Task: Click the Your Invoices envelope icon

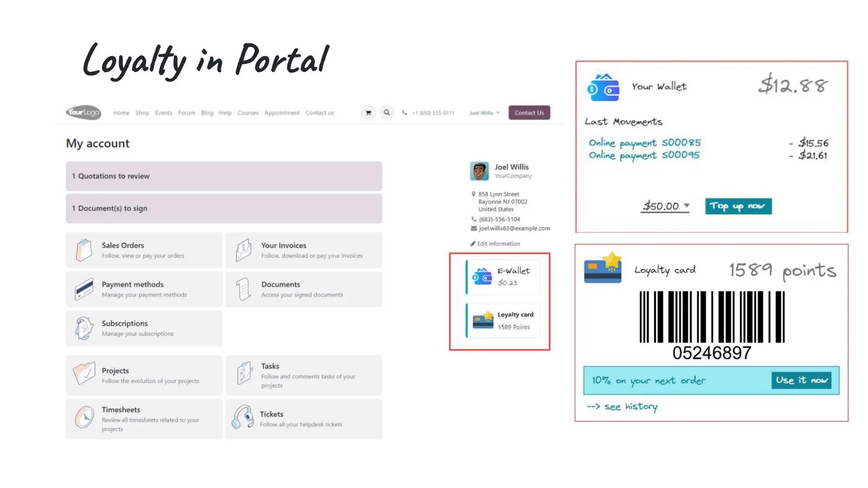Action: (244, 250)
